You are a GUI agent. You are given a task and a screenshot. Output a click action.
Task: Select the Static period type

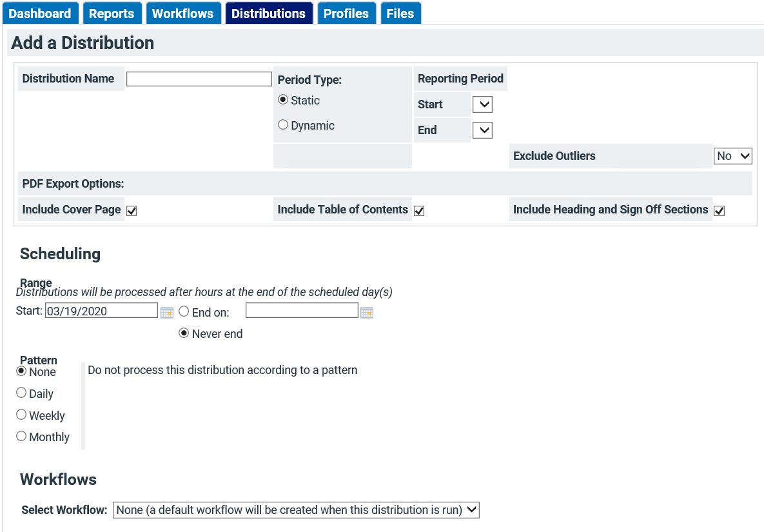coord(282,99)
